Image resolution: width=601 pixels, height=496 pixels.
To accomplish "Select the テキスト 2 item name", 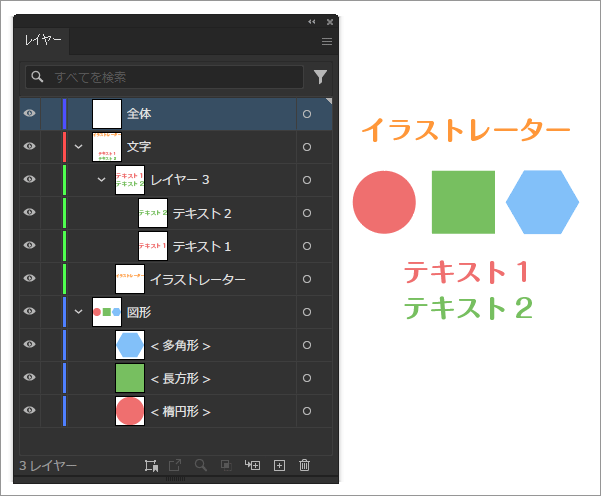I will coord(202,213).
